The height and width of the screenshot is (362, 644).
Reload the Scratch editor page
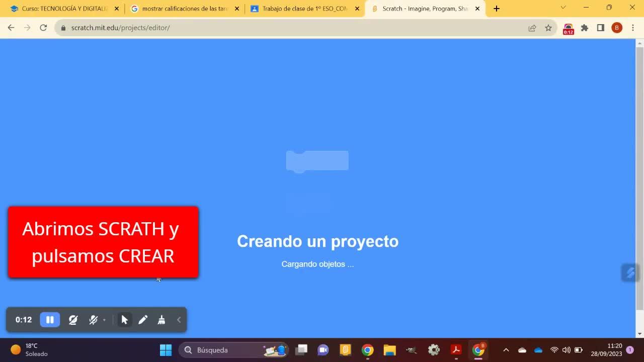(43, 28)
